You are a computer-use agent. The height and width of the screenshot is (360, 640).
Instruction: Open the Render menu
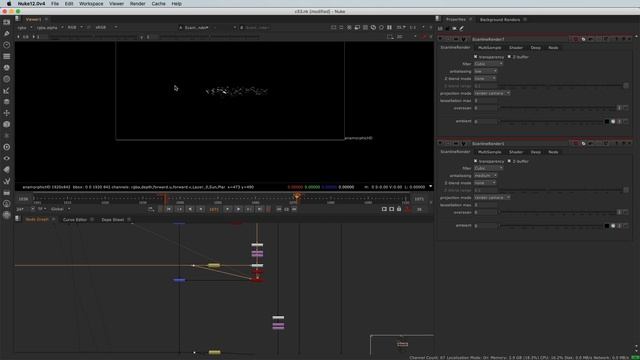tap(138, 4)
